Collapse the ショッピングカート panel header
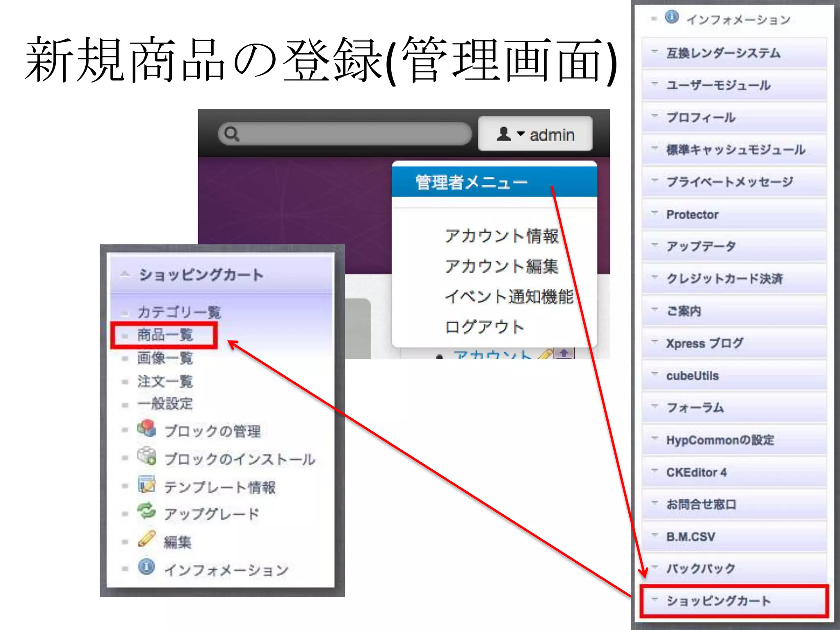 click(221, 274)
